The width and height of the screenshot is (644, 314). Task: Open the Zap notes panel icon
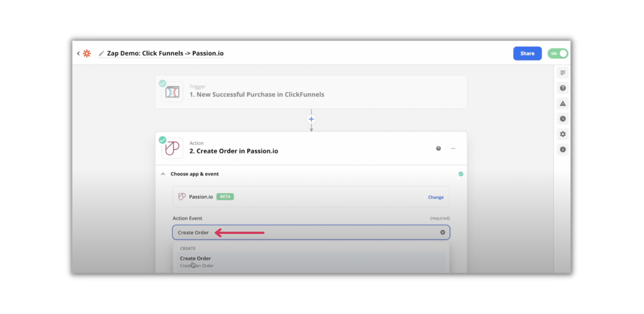click(562, 72)
